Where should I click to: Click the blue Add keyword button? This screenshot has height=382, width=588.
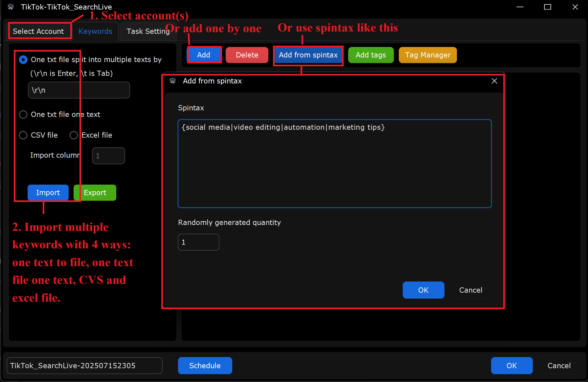pos(204,55)
